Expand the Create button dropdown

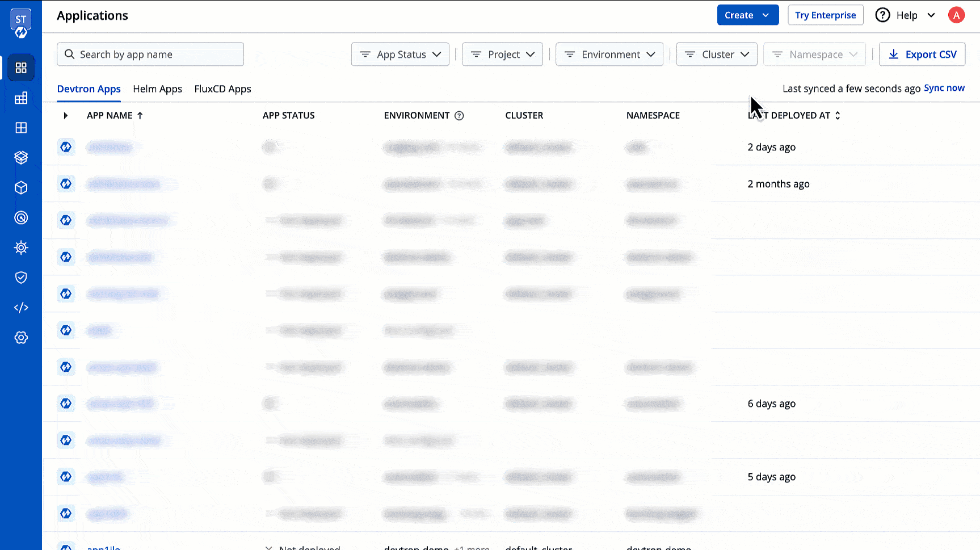tap(765, 15)
